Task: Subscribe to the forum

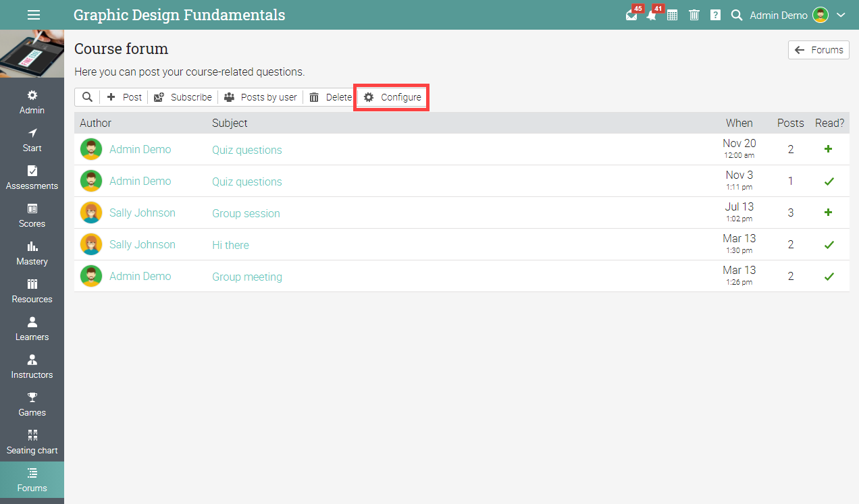Action: pyautogui.click(x=182, y=97)
